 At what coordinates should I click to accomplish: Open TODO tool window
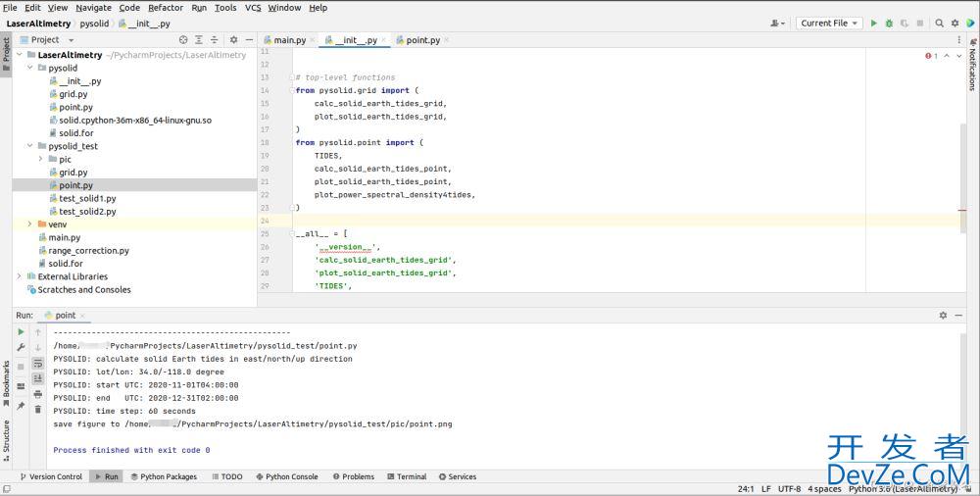tap(227, 476)
